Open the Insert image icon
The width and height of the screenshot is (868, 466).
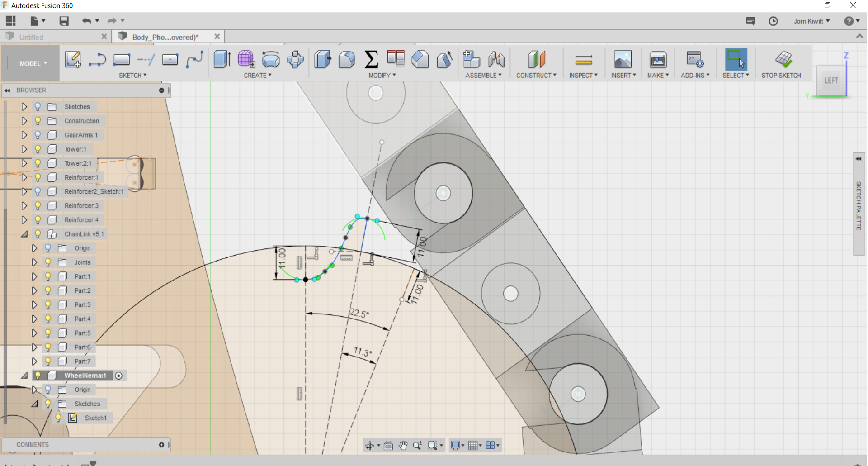623,60
